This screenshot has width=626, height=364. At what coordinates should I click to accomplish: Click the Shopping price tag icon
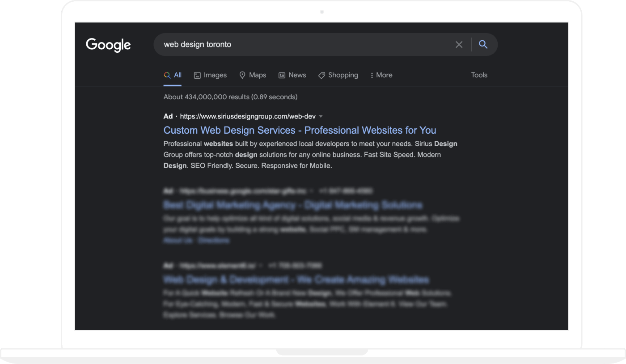tap(321, 76)
